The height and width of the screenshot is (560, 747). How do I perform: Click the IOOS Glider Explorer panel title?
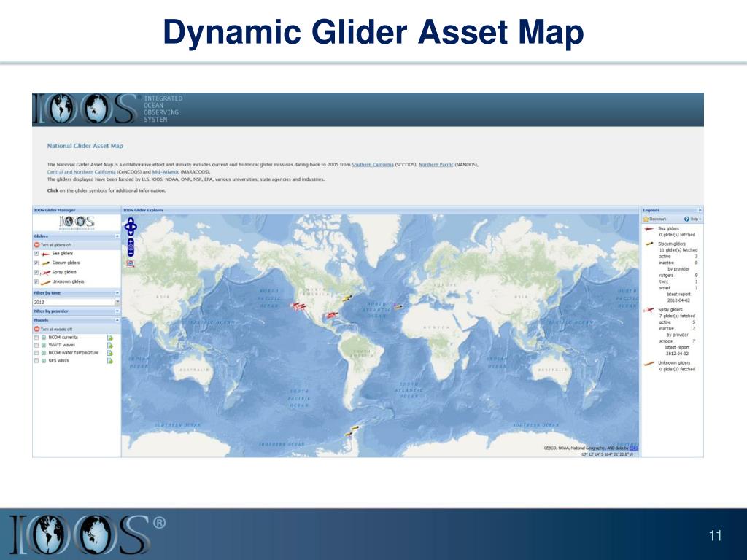tap(143, 210)
